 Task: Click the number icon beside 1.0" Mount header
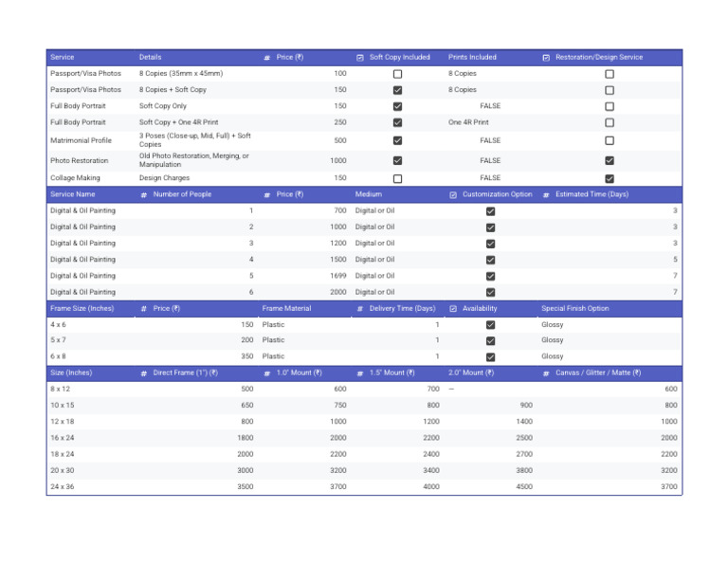point(267,373)
